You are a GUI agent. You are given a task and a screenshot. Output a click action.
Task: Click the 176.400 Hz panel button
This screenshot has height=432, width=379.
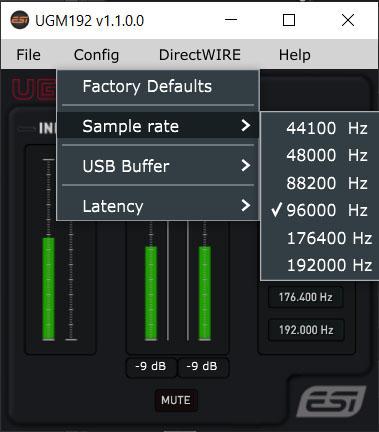tap(306, 297)
